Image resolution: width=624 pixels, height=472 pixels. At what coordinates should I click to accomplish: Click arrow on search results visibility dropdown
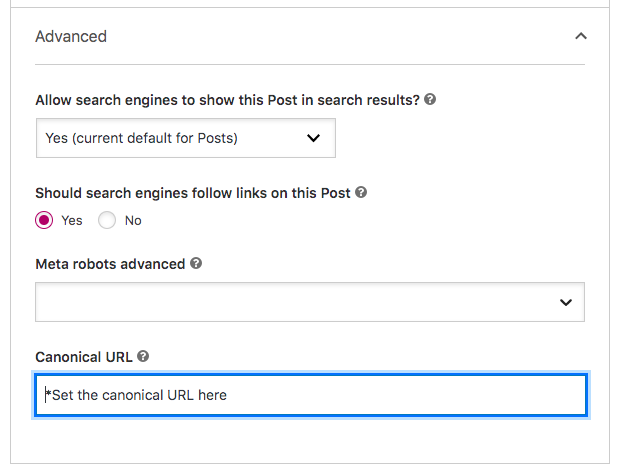tap(314, 138)
